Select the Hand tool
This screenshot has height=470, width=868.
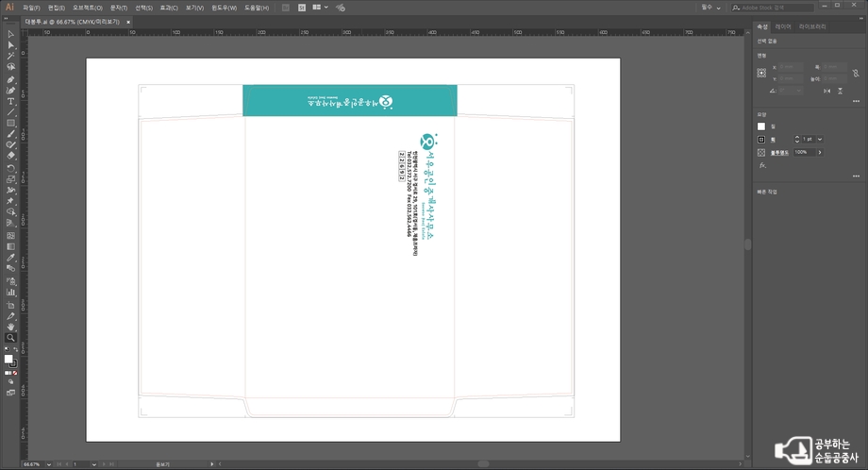point(10,327)
